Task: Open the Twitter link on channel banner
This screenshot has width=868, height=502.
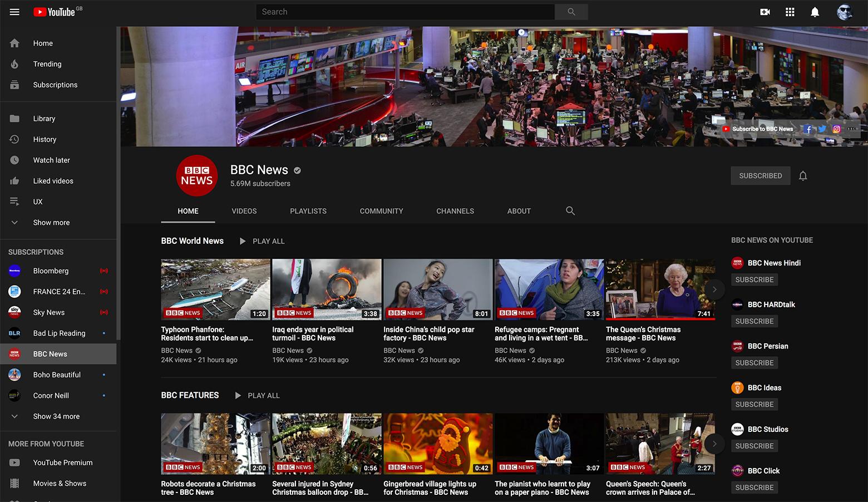Action: (x=822, y=129)
